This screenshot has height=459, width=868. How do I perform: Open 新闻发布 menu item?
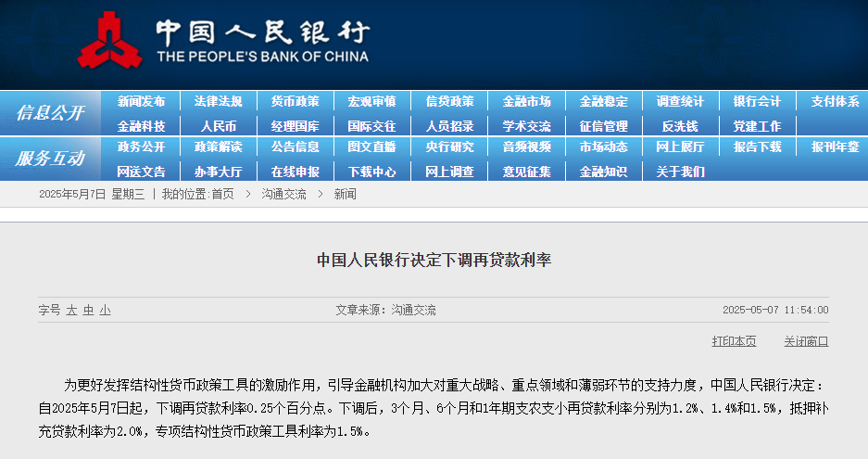pos(141,101)
